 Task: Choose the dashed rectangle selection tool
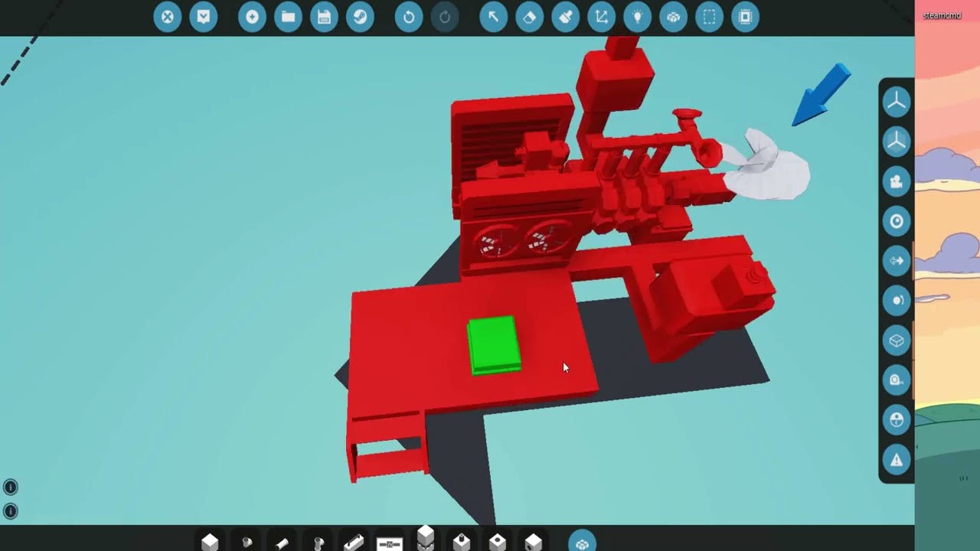tap(710, 17)
